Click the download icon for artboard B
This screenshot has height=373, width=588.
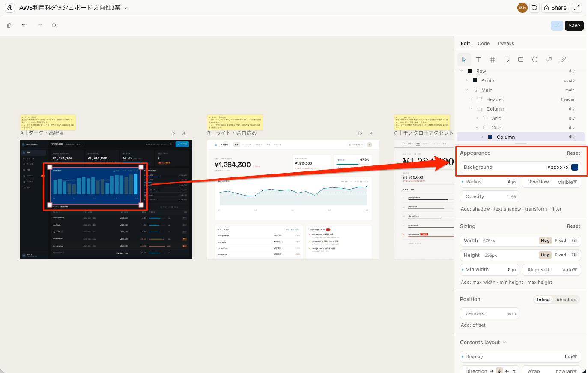point(371,133)
